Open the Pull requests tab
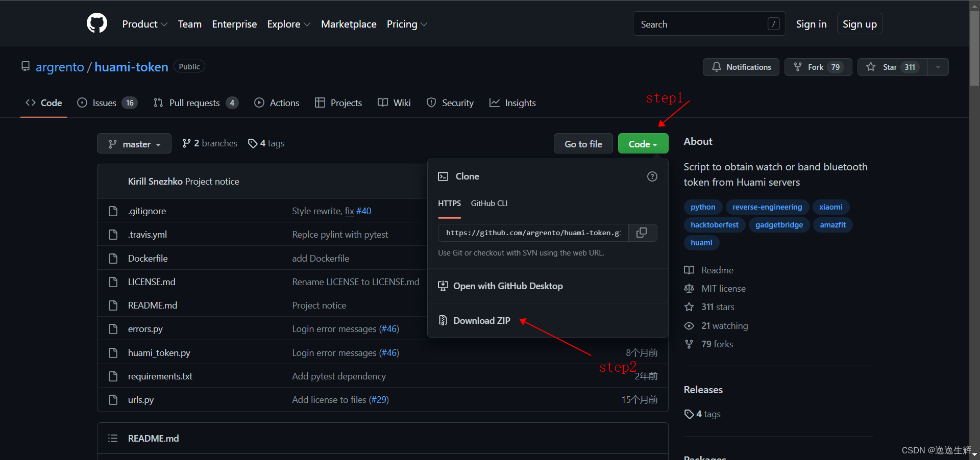Screen dimensions: 980x460 pyautogui.click(x=195, y=103)
